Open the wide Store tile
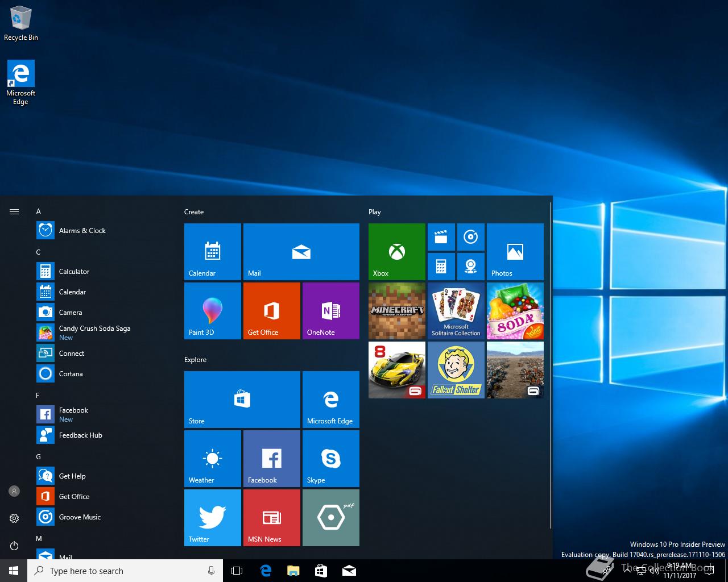 [242, 399]
